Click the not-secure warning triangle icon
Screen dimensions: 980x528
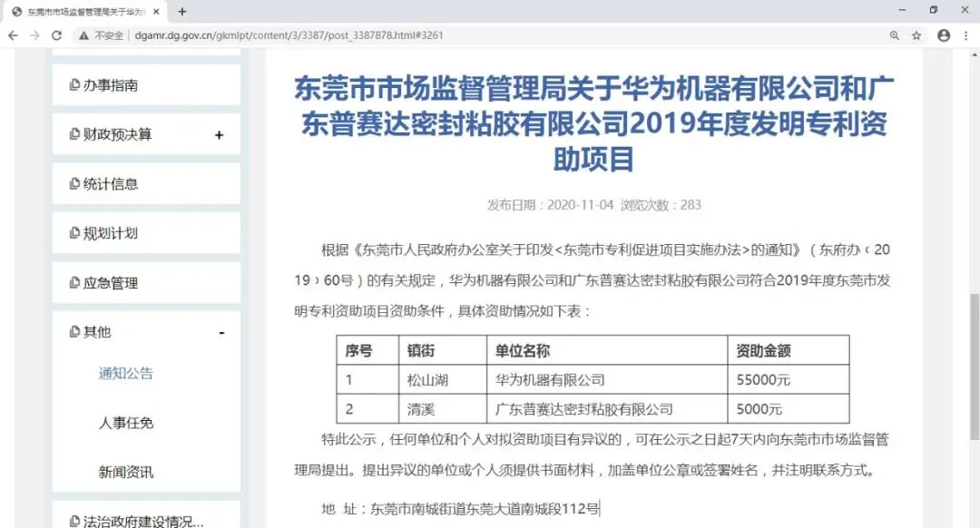(x=83, y=35)
